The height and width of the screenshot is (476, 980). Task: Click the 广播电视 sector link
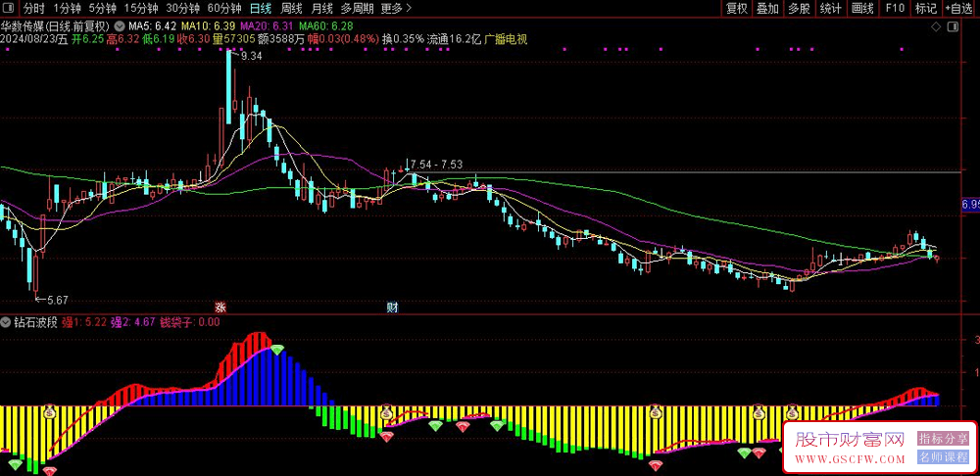[x=507, y=39]
